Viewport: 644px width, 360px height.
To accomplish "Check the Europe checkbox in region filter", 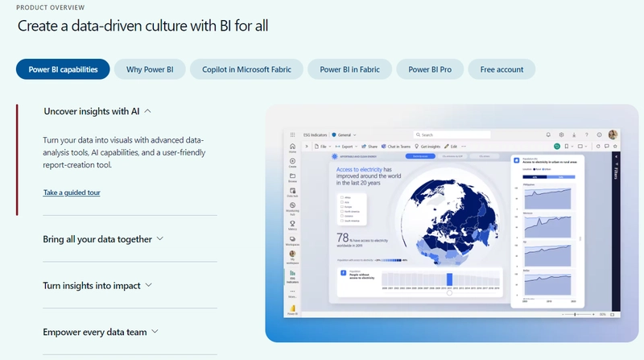I will (x=341, y=208).
